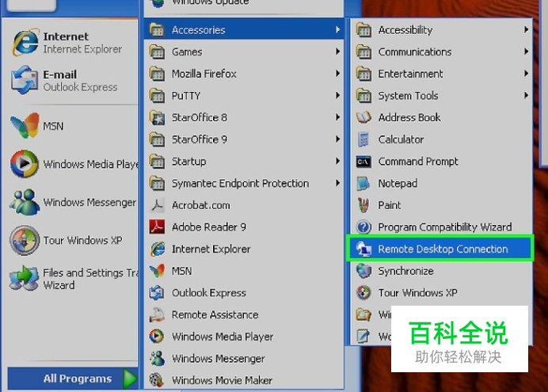Launch Remote Assistance
The image size is (548, 392).
[x=244, y=315]
